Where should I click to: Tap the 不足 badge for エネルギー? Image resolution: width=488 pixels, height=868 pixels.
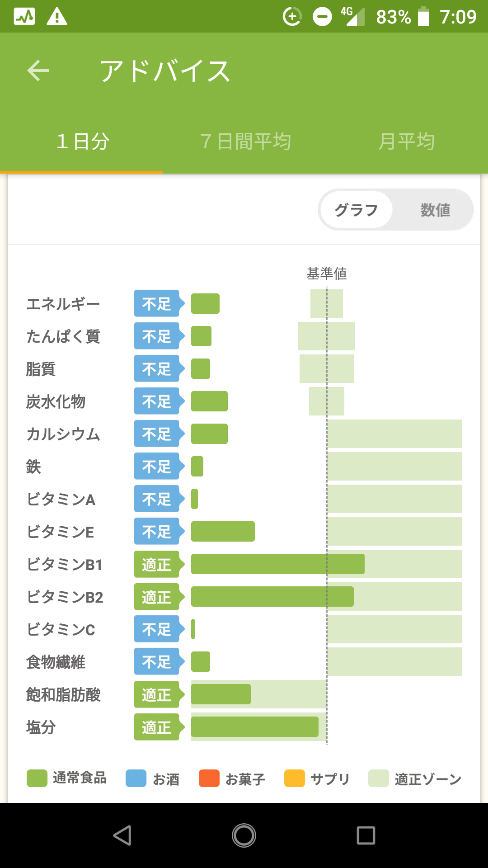[x=160, y=303]
